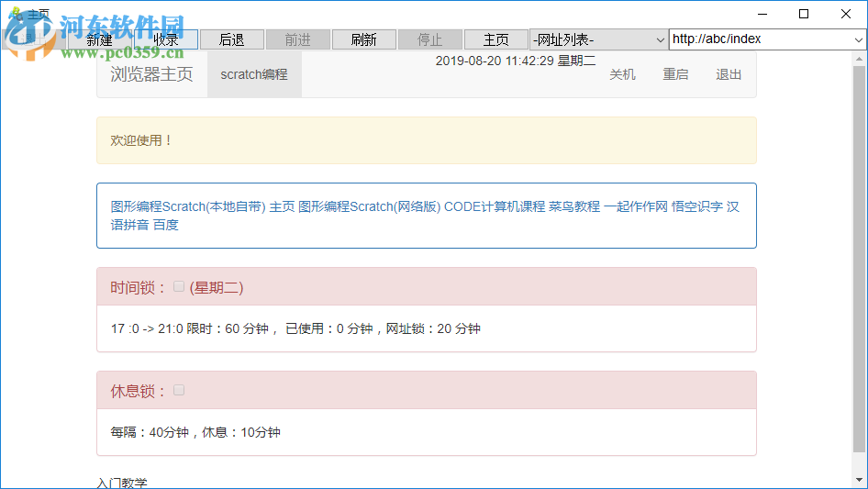
Task: Open the 百度 link
Action: pyautogui.click(x=165, y=225)
